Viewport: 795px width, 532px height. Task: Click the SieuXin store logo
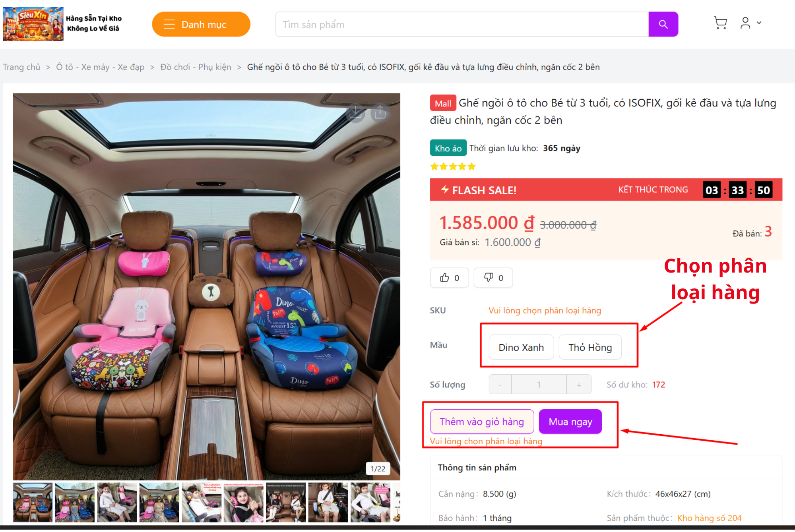pyautogui.click(x=33, y=24)
